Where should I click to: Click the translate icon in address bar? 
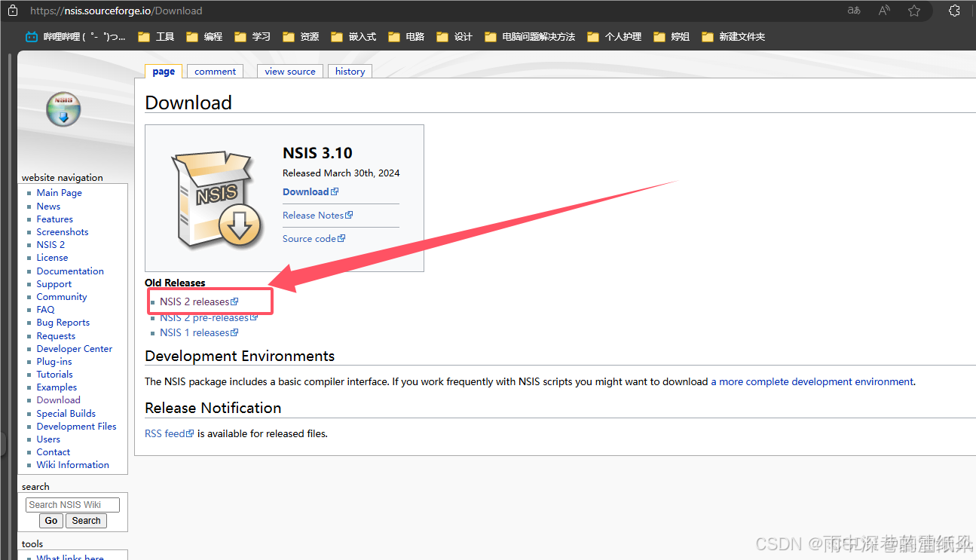(854, 11)
